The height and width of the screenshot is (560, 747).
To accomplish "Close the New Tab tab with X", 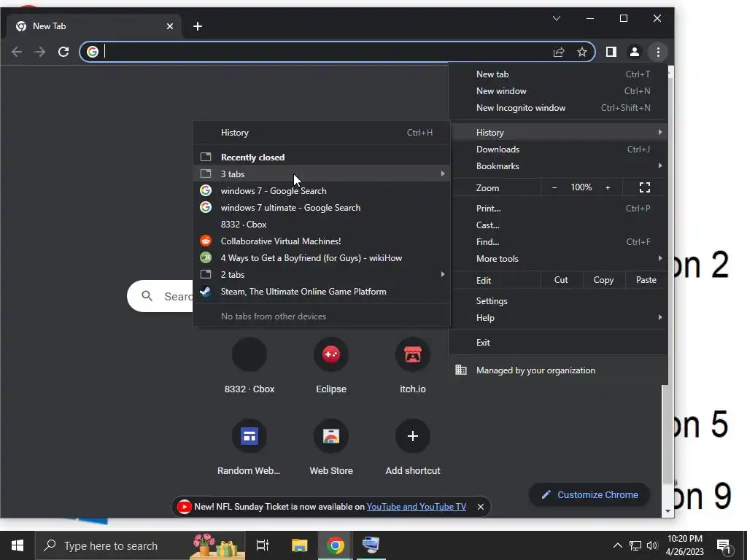I will pos(169,26).
